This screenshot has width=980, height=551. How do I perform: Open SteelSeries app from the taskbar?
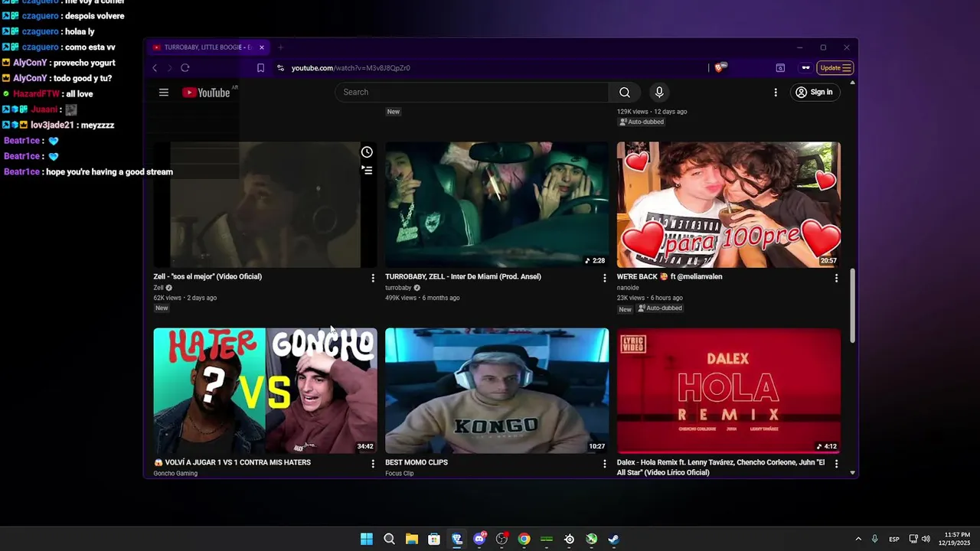tap(569, 539)
